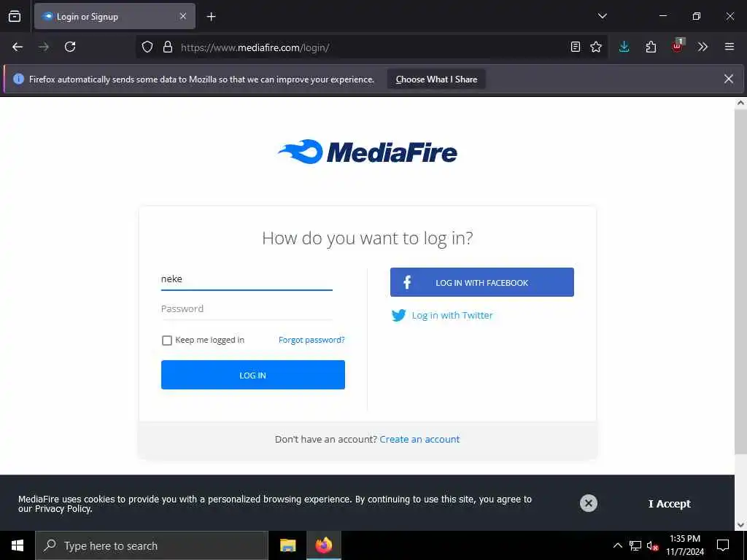Go back to the previous page
Image resolution: width=747 pixels, height=560 pixels.
click(x=18, y=47)
